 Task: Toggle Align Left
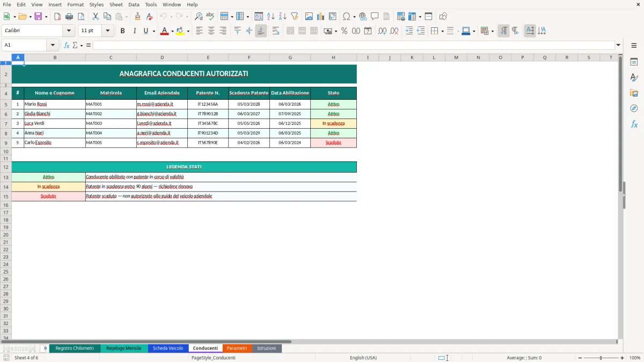[x=199, y=31]
